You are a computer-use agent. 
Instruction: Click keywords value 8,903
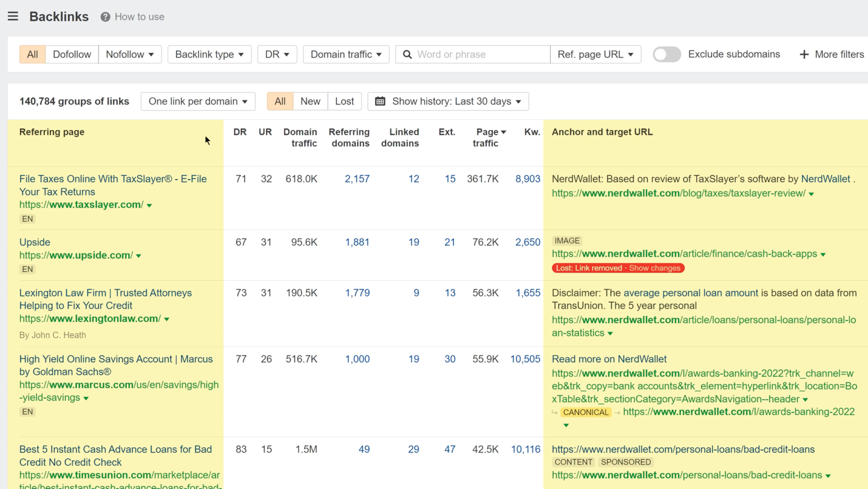click(x=527, y=179)
